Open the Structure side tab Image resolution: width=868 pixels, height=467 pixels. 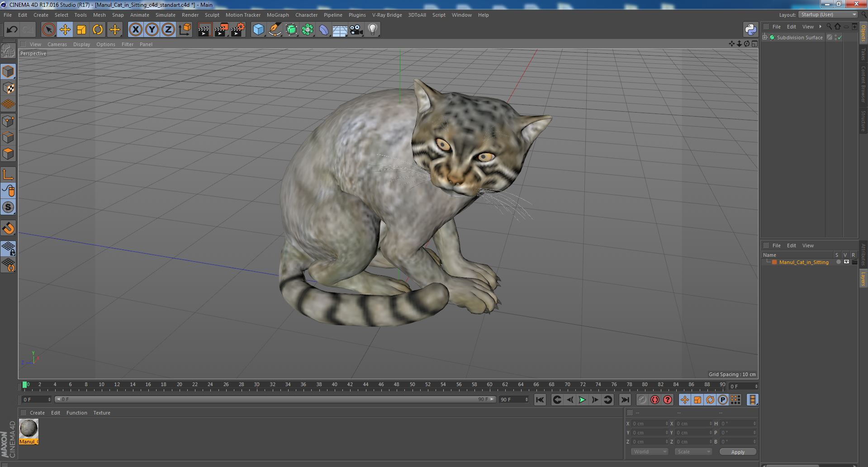click(863, 121)
